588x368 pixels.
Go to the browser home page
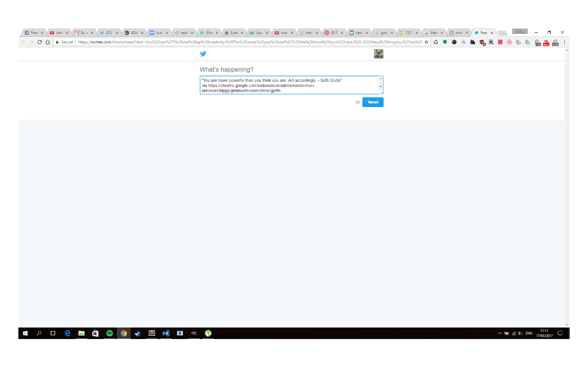click(47, 42)
